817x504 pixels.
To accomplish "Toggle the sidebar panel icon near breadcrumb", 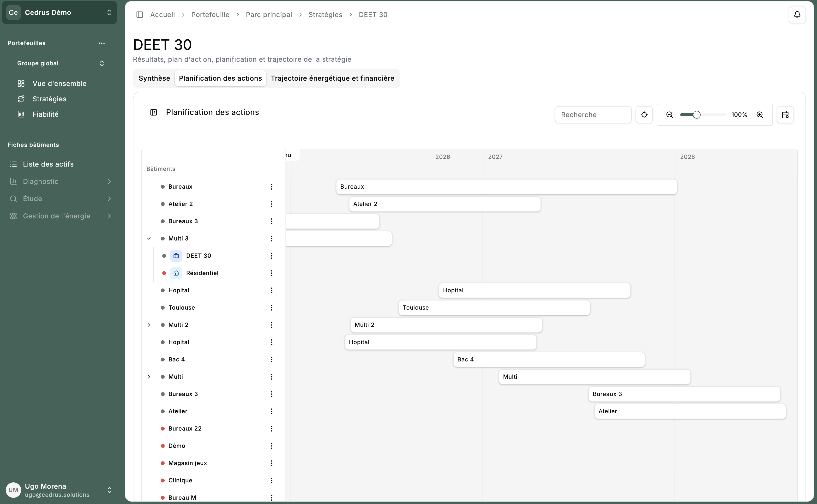I will (x=140, y=15).
